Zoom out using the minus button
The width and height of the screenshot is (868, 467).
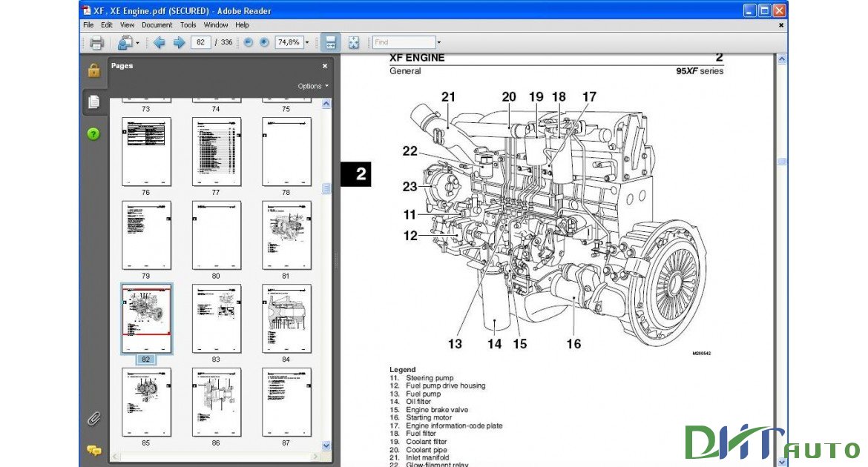click(x=249, y=42)
